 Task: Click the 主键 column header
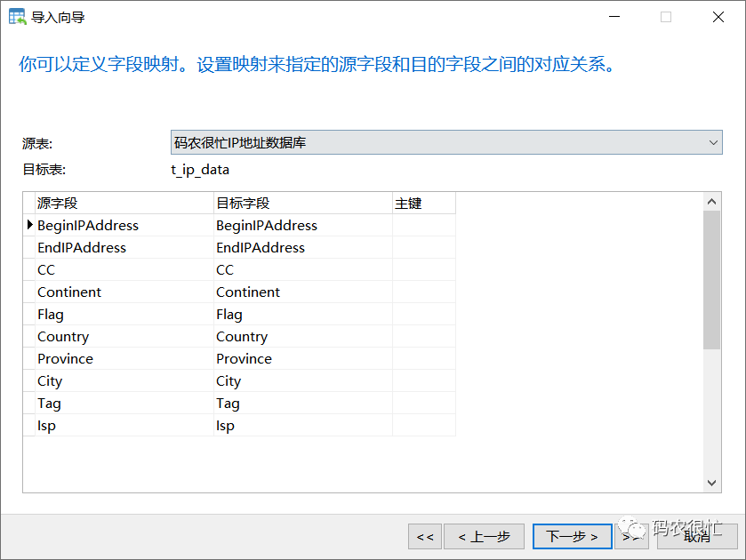coord(424,204)
